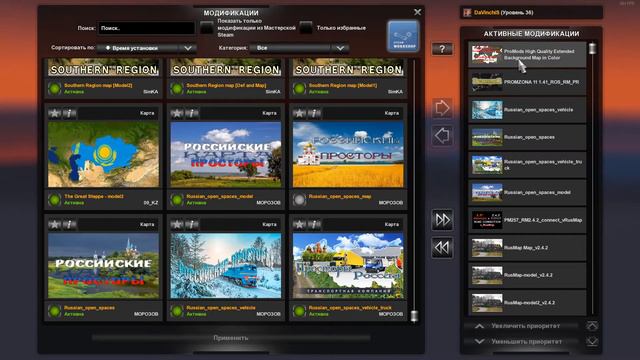Toggle favorites only checkbox
The height and width of the screenshot is (360, 640).
point(306,28)
